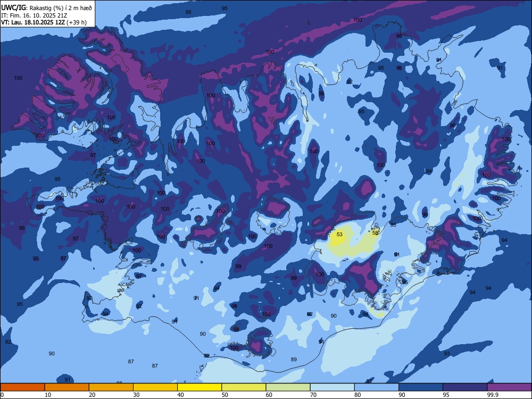Click valid time 'VT: Lau. 18.10.2025 12Z (+39 h)'

[x=44, y=22]
